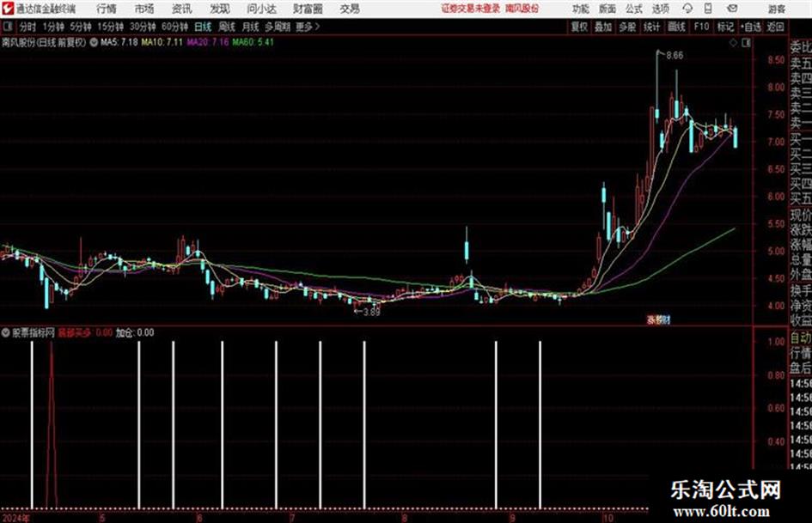The width and height of the screenshot is (812, 523).
Task: Click the 加仓: 0.00 indicator value
Action: pyautogui.click(x=135, y=332)
